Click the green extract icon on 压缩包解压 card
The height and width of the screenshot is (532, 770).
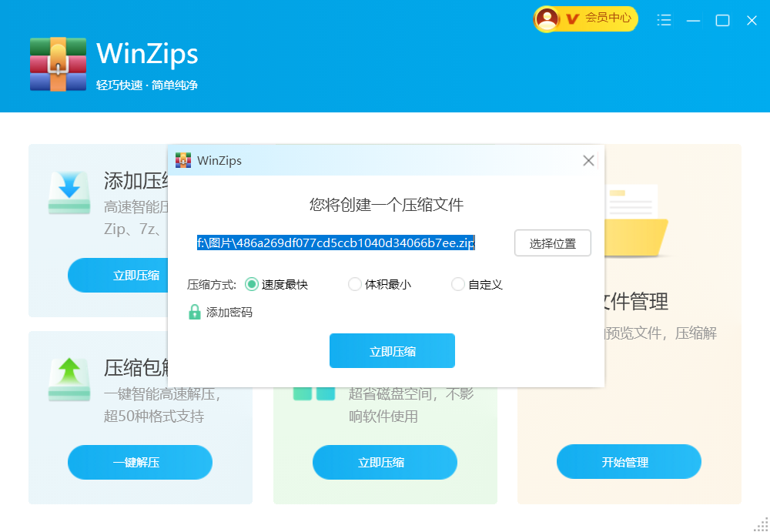(69, 377)
